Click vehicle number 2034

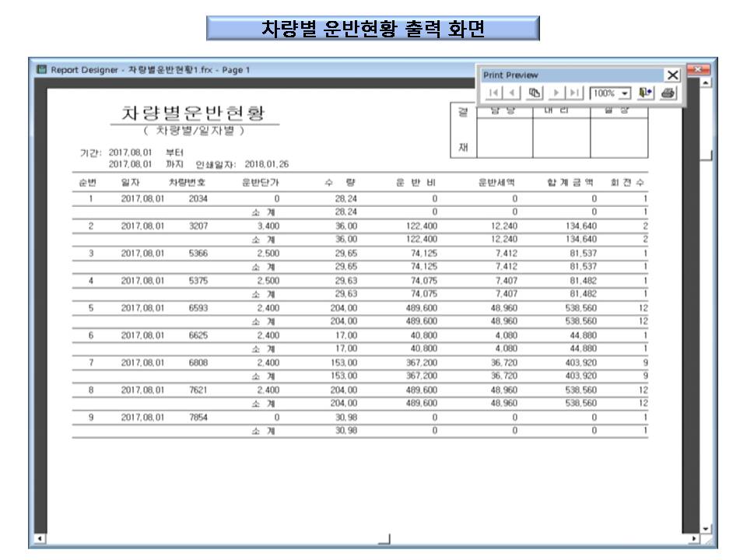coord(198,198)
